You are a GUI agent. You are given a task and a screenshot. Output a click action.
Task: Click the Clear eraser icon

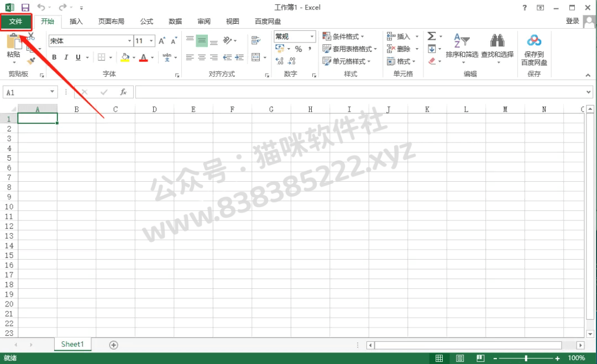[432, 61]
